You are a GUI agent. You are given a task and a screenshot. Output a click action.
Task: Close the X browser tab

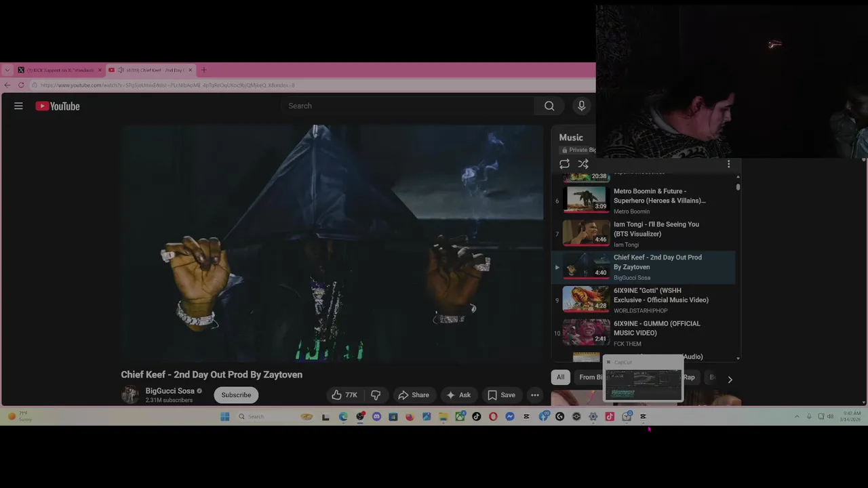[100, 70]
